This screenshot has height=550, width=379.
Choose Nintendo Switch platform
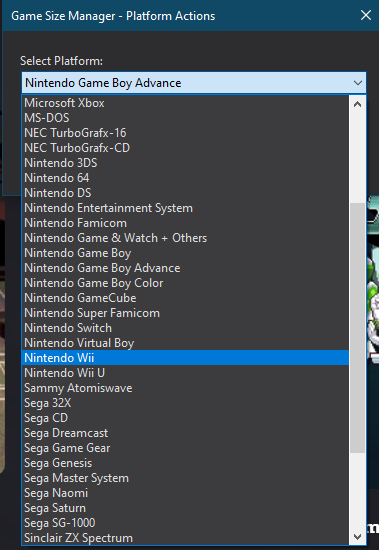[185, 328]
